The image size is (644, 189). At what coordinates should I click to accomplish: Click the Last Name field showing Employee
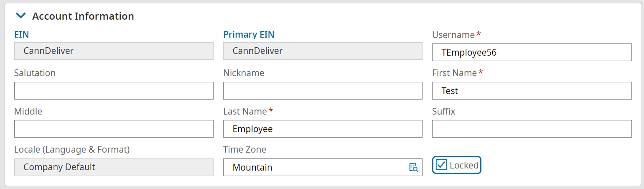(323, 129)
